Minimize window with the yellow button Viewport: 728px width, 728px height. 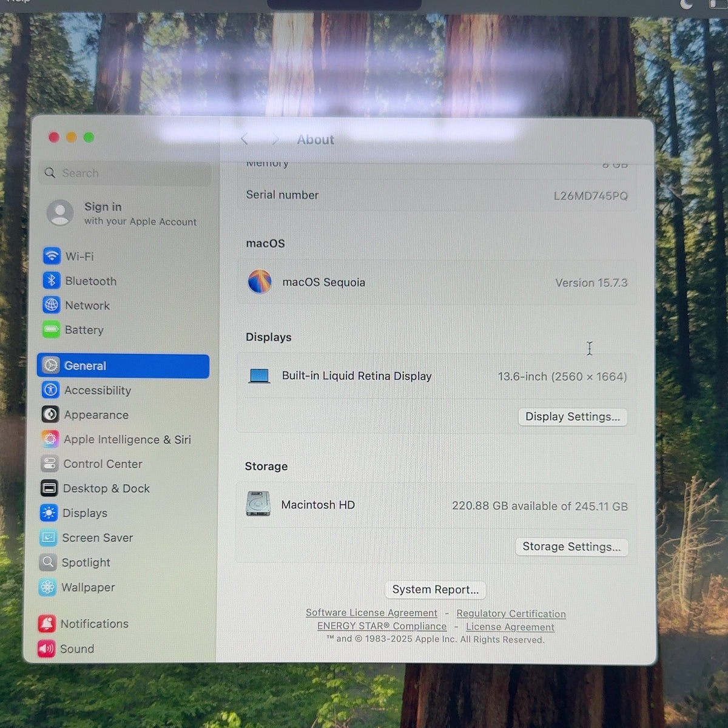tap(71, 137)
